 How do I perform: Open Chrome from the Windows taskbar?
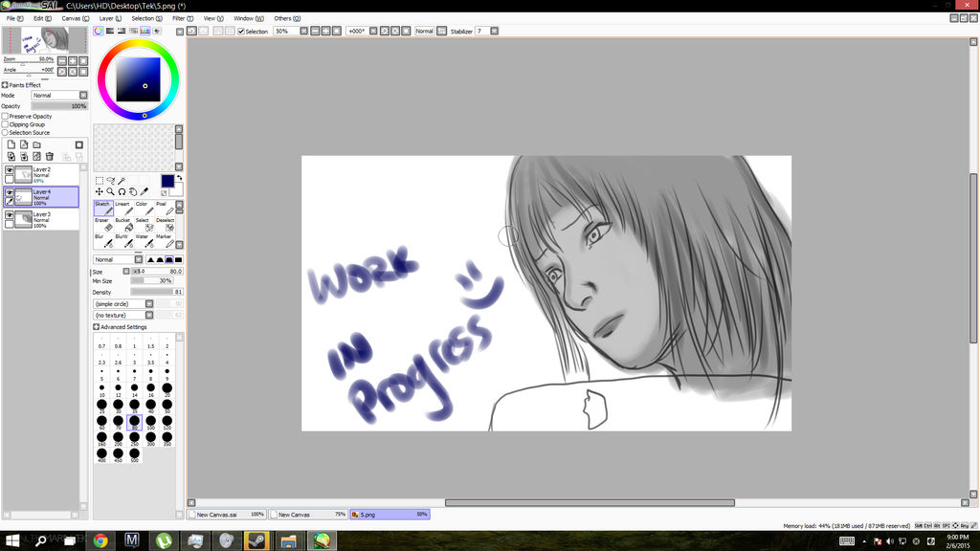[100, 540]
